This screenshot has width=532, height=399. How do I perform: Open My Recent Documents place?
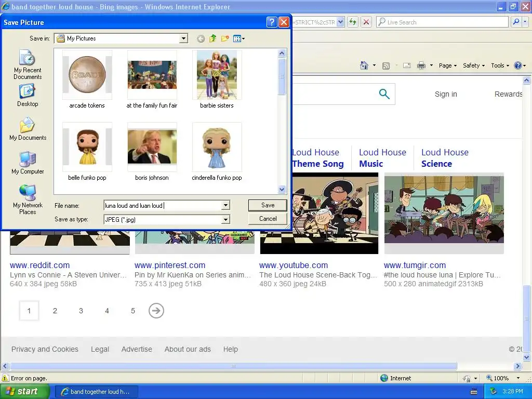[x=28, y=64]
